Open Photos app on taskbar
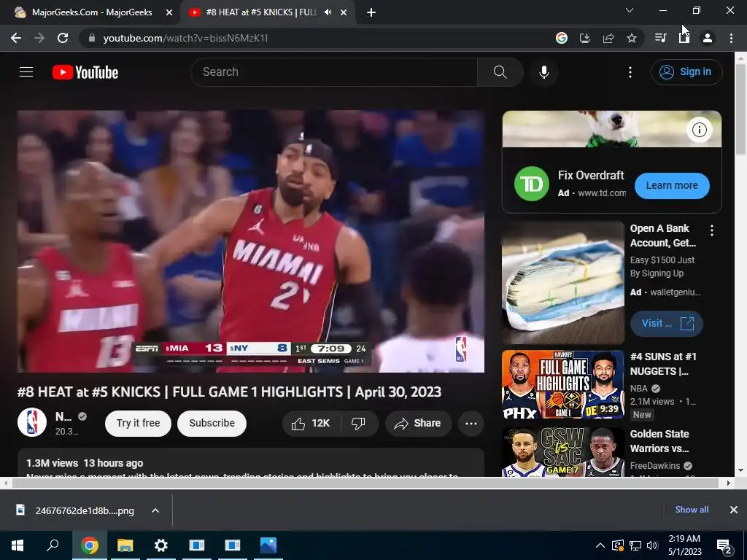 pos(268,545)
